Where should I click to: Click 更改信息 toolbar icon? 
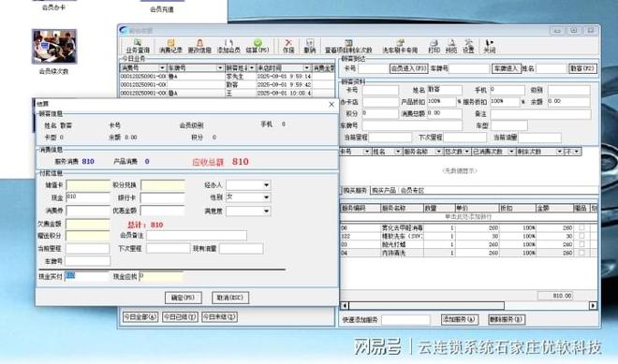coord(199,46)
